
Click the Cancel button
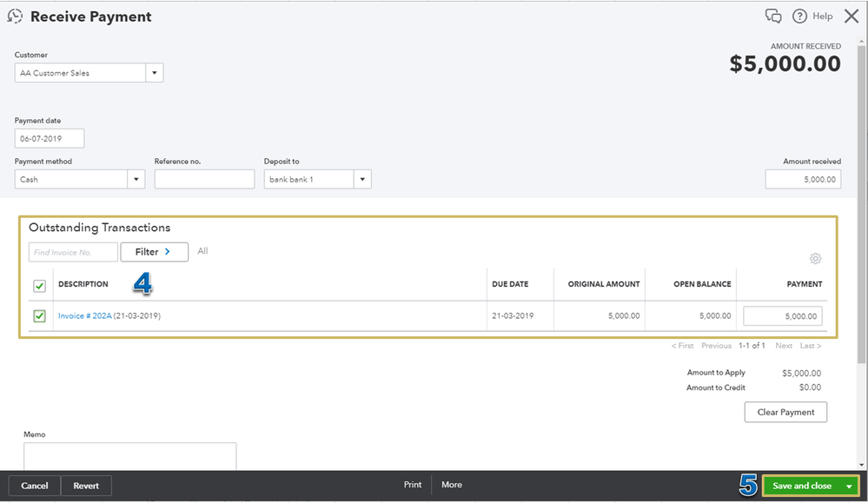[x=35, y=486]
